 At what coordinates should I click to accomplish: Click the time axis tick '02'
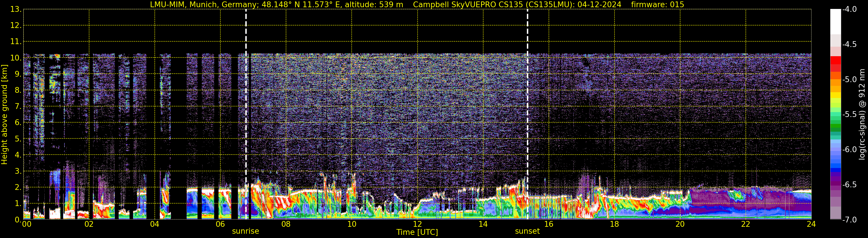coord(89,224)
